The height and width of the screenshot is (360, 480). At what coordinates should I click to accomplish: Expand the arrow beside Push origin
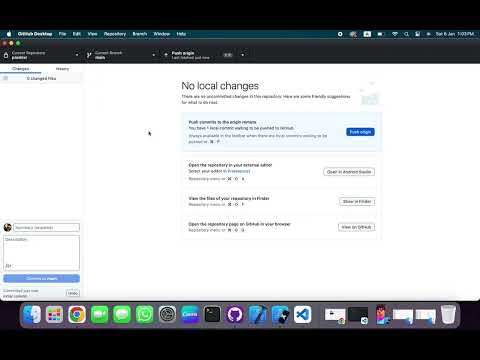click(x=243, y=55)
